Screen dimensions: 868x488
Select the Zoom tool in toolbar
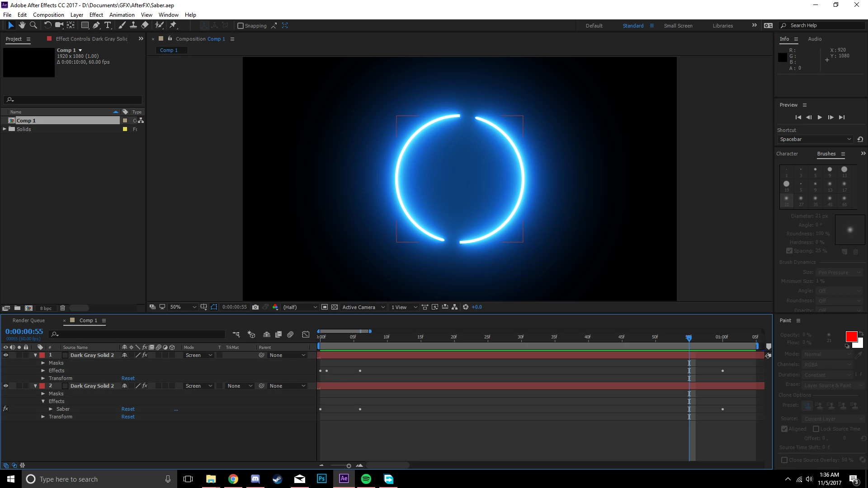[33, 25]
